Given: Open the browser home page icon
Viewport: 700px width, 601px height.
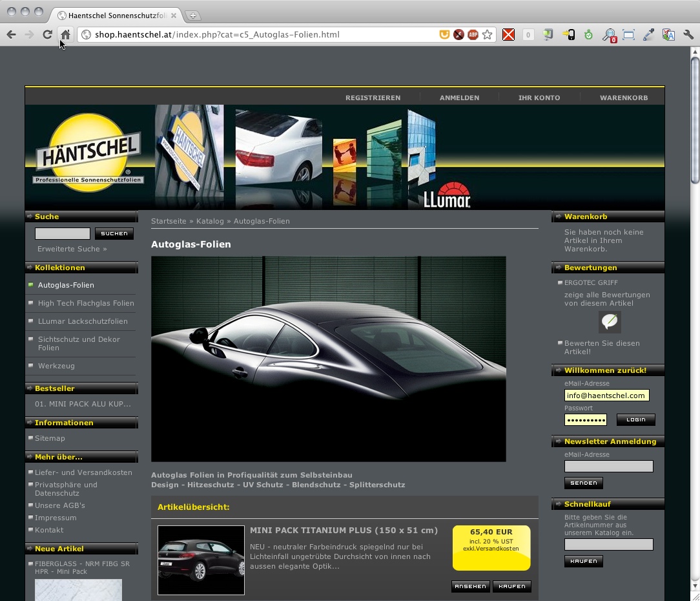Looking at the screenshot, I should pyautogui.click(x=65, y=34).
